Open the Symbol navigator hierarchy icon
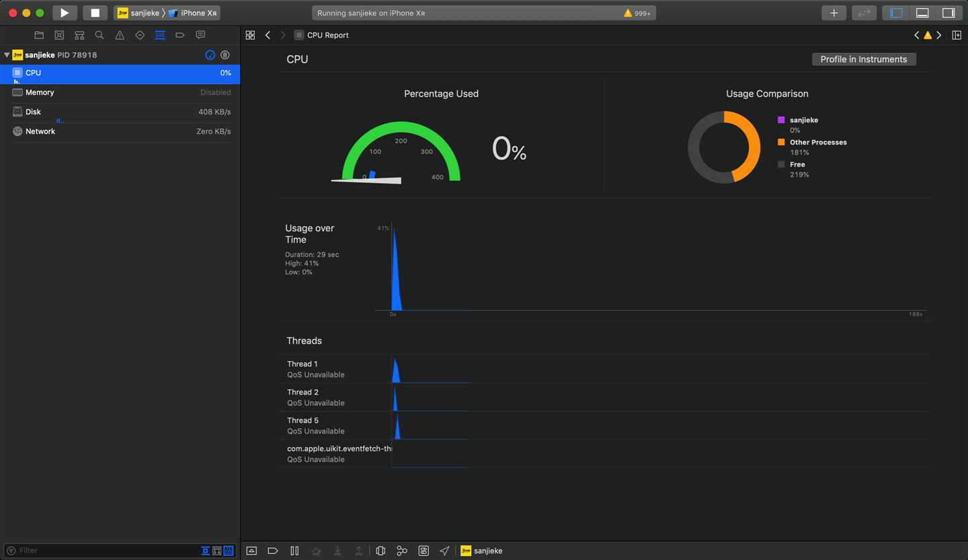 point(79,35)
